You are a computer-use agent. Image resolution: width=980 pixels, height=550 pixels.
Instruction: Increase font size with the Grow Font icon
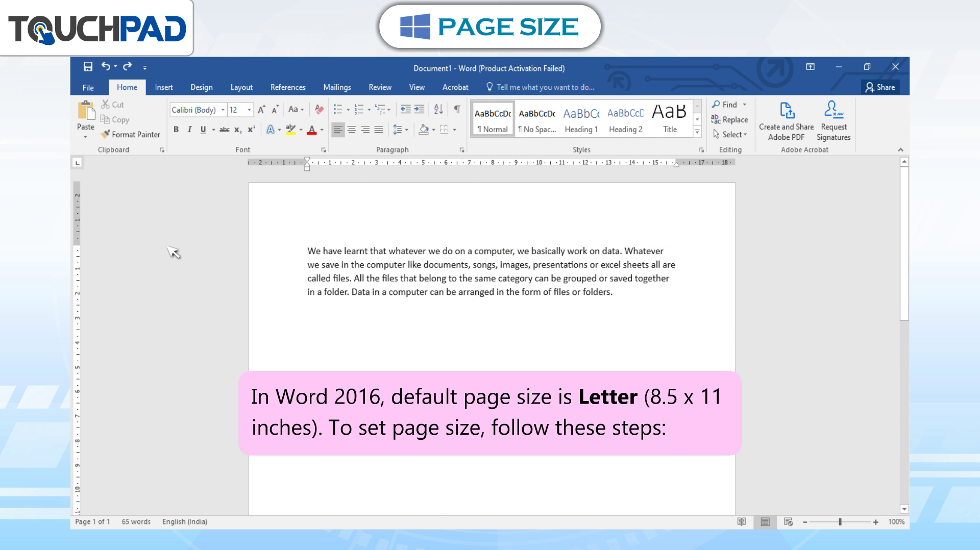[x=261, y=110]
